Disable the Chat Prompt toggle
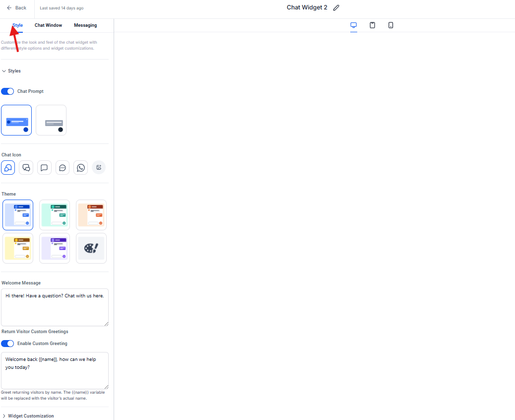 (x=7, y=91)
